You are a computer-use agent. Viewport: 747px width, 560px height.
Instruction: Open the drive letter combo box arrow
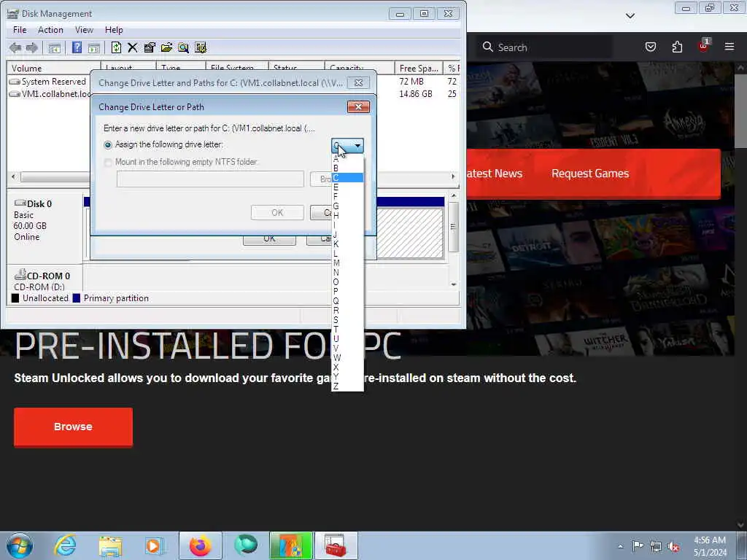point(357,145)
